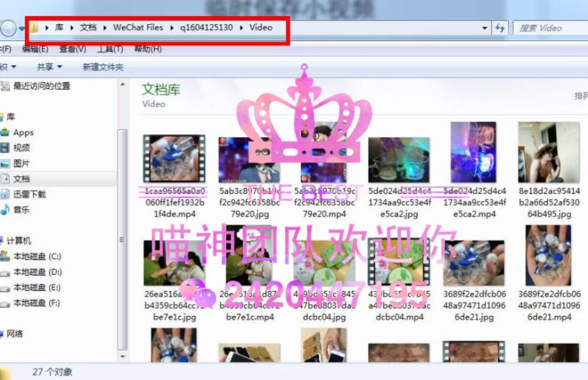Click the folder icon in address bar

click(34, 28)
